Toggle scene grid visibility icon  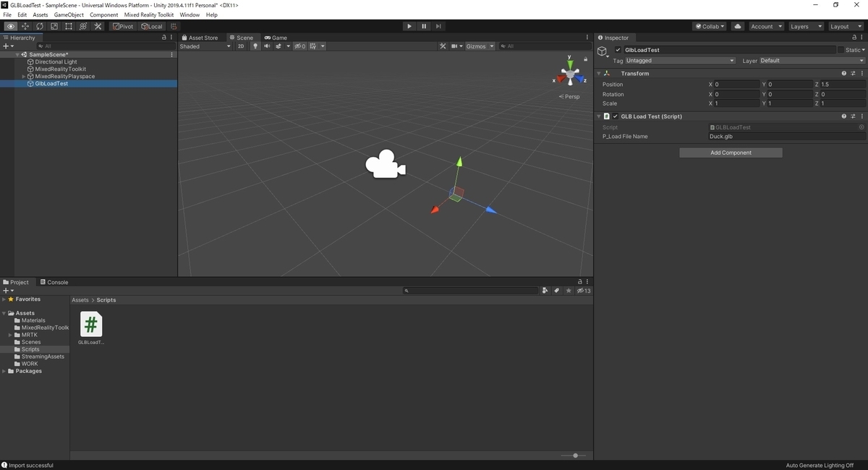[x=313, y=46]
